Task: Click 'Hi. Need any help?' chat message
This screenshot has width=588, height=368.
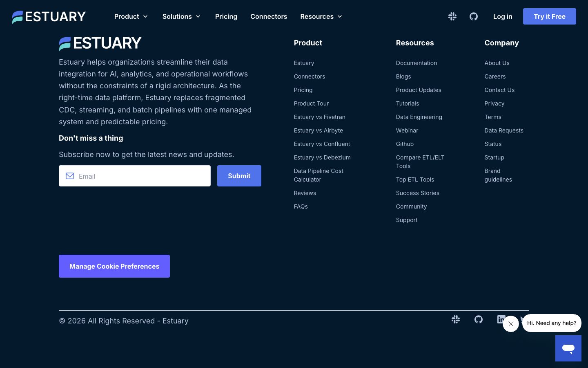Action: tap(552, 323)
